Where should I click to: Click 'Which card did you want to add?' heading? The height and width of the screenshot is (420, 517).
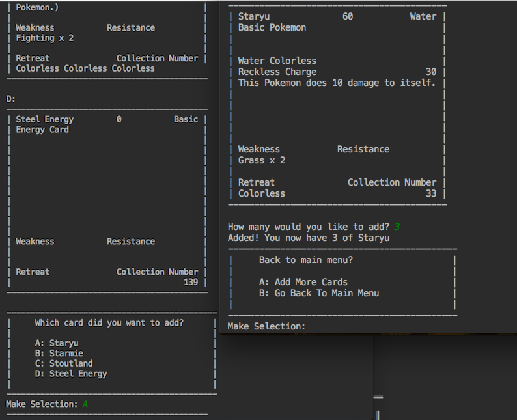coord(109,323)
